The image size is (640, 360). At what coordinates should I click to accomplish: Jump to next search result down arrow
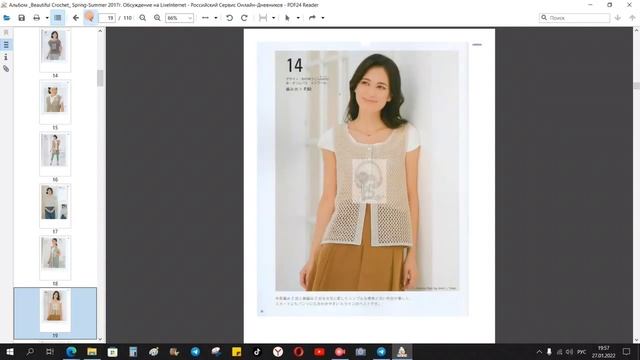[618, 18]
